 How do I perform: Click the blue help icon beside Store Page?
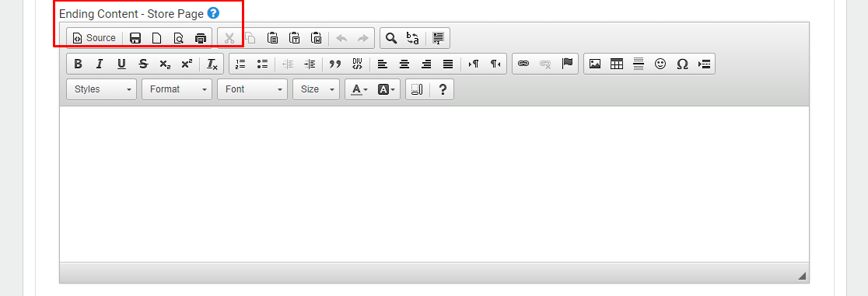[213, 12]
